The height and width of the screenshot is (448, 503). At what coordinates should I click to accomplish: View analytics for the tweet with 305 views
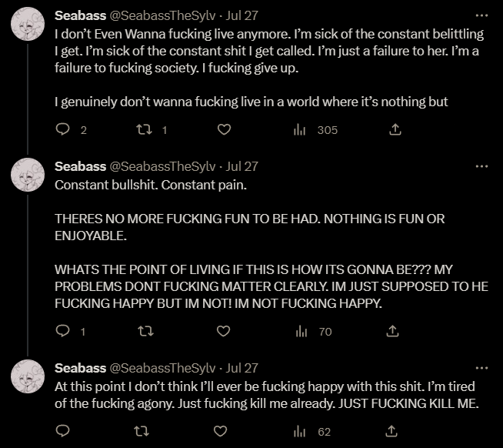pos(301,130)
